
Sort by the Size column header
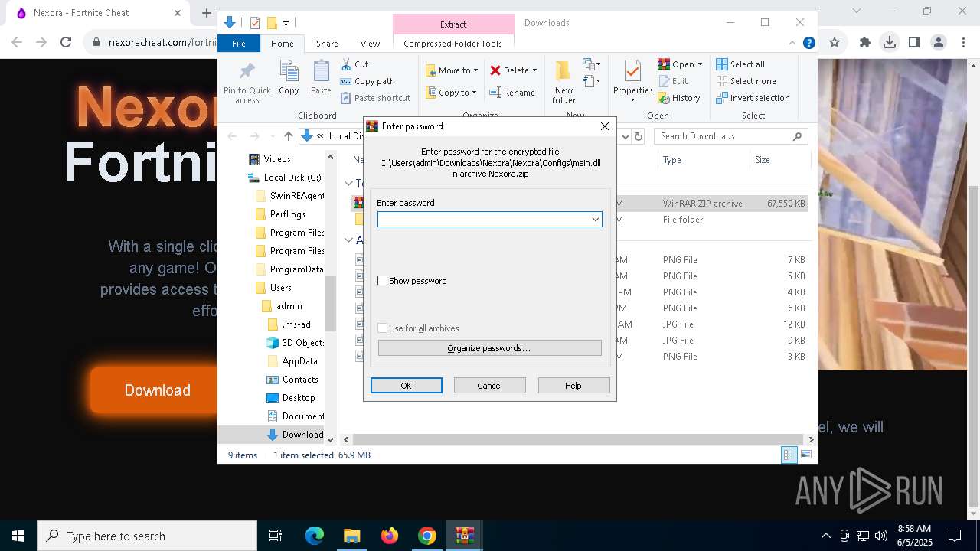pyautogui.click(x=779, y=160)
